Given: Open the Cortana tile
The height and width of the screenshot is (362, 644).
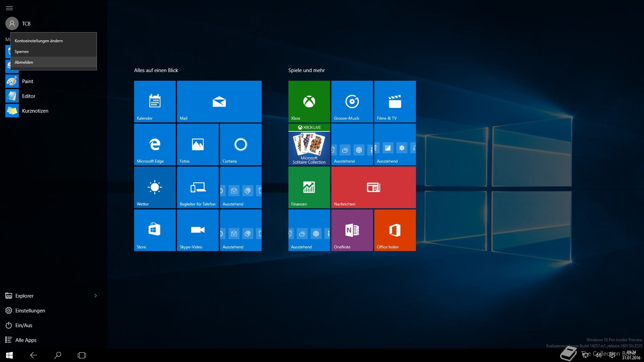Looking at the screenshot, I should (x=241, y=144).
